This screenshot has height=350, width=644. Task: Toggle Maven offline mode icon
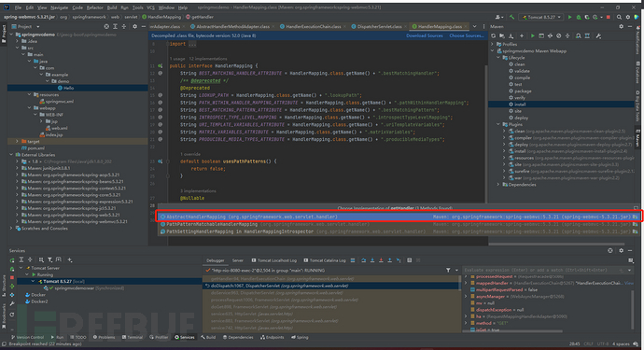550,36
